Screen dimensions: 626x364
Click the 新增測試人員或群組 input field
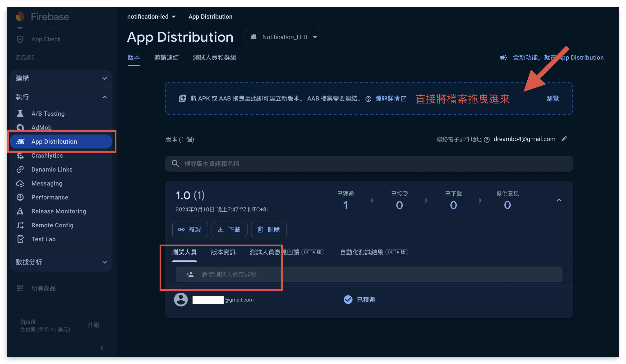(x=229, y=274)
